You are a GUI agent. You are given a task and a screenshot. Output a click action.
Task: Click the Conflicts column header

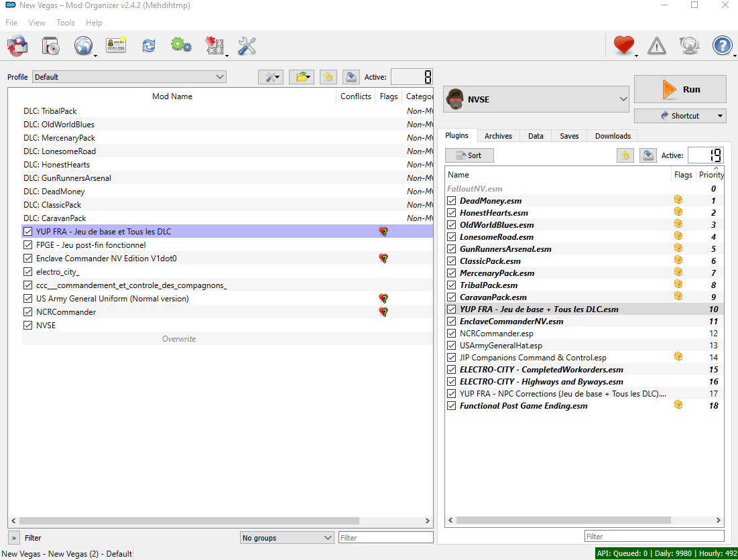355,96
